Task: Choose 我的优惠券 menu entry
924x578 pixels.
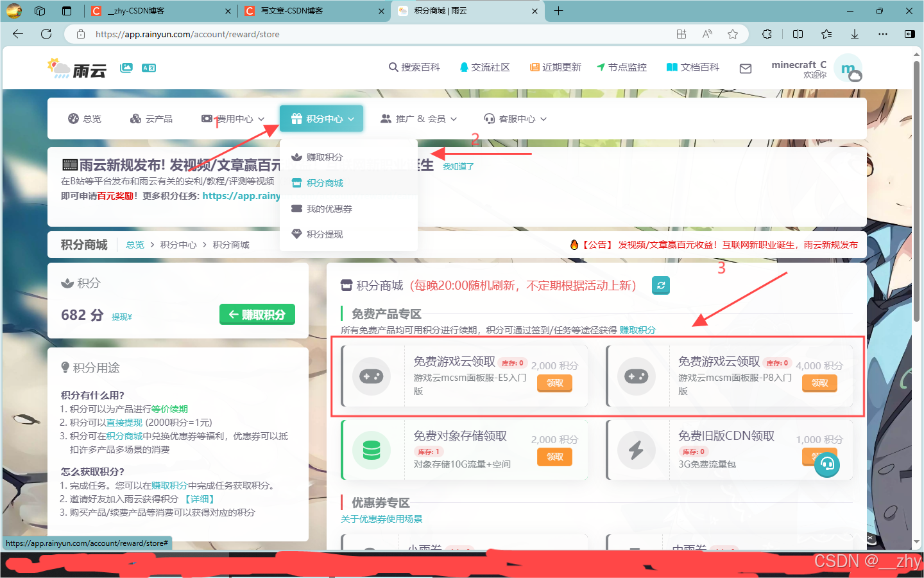Action: (x=348, y=209)
